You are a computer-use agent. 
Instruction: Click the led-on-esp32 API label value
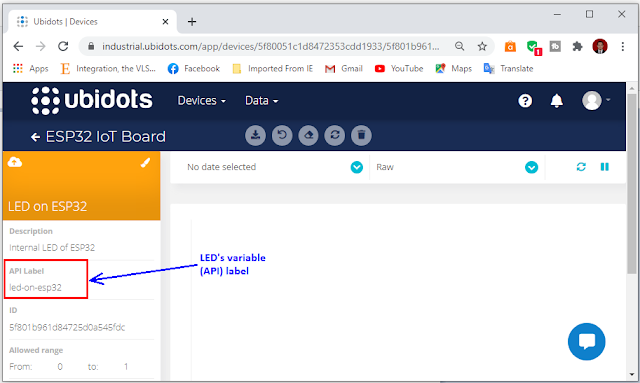[x=36, y=287]
